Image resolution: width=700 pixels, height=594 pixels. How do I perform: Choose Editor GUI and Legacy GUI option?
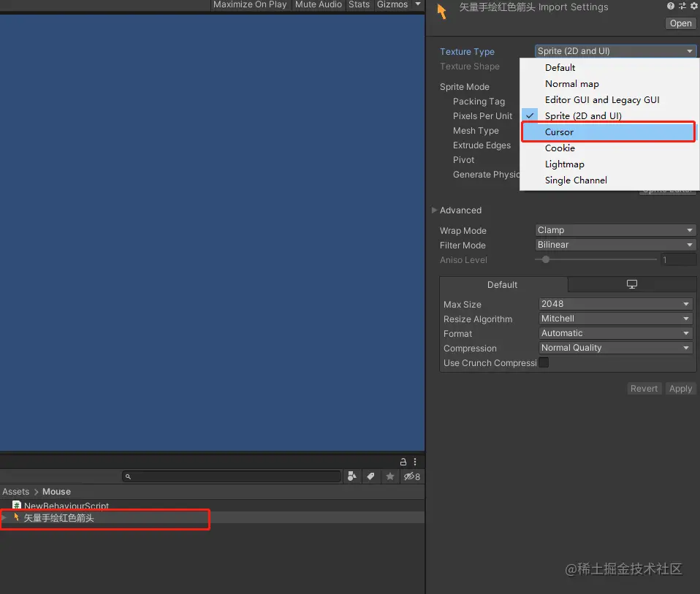click(609, 99)
